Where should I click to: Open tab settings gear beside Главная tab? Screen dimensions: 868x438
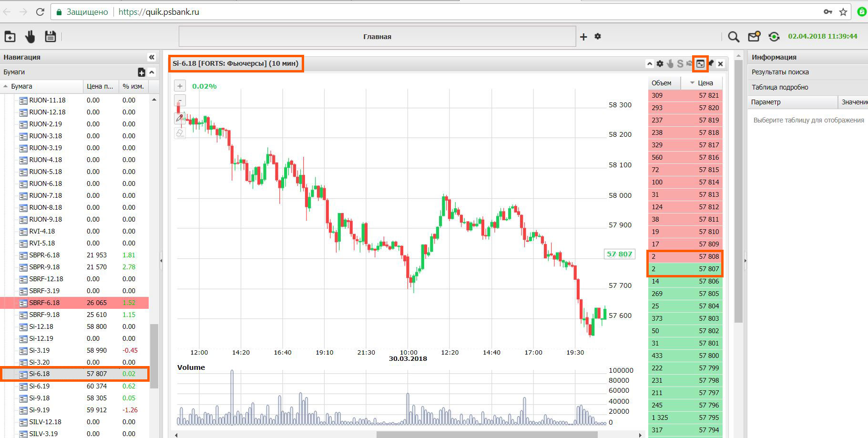pyautogui.click(x=598, y=36)
